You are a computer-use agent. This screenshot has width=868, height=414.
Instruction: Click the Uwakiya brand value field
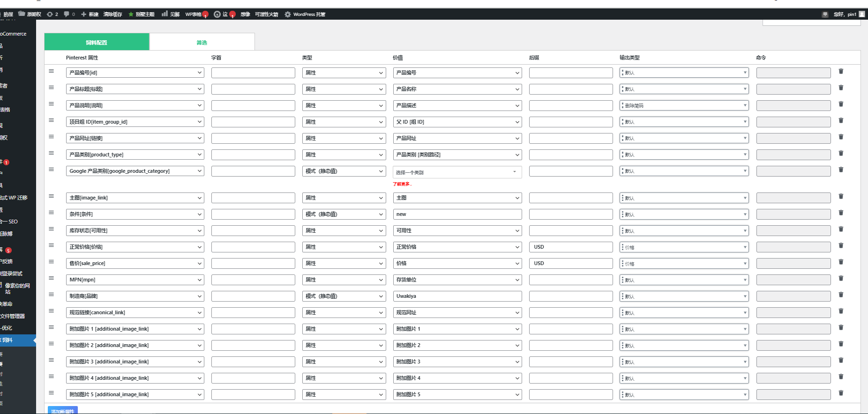point(457,296)
